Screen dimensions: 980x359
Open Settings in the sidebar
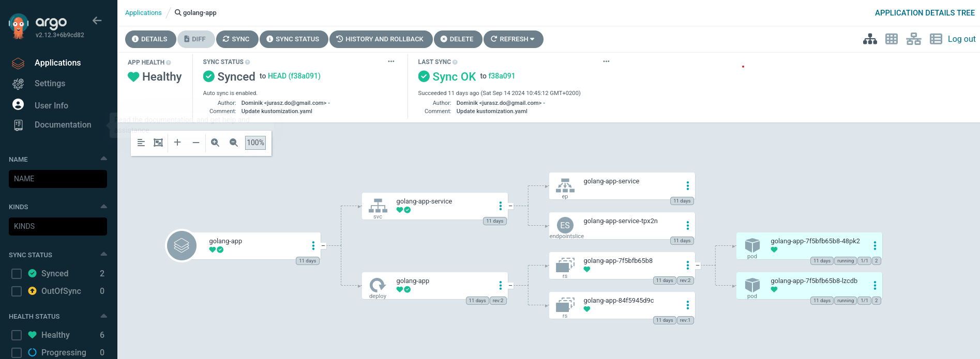(50, 83)
